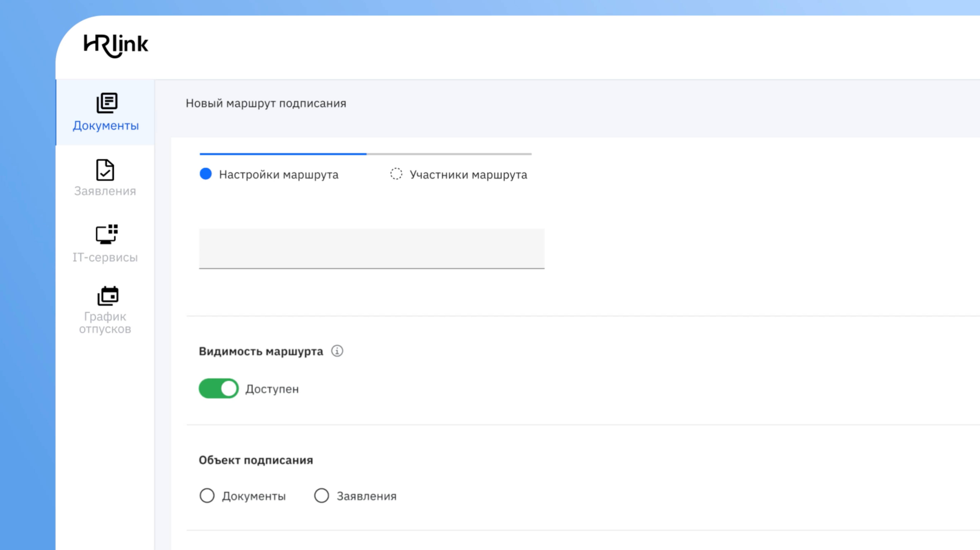Click the step progress bar above the steps
The image size is (980, 550).
pos(365,154)
